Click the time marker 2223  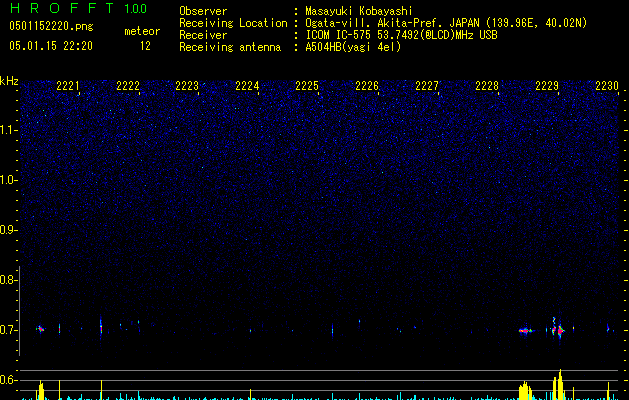(187, 85)
